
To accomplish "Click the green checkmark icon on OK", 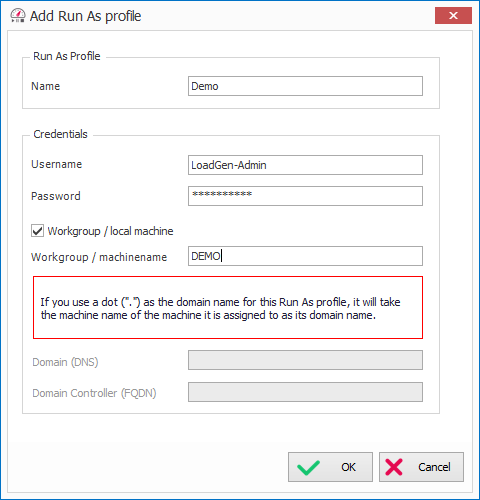I will coord(308,467).
